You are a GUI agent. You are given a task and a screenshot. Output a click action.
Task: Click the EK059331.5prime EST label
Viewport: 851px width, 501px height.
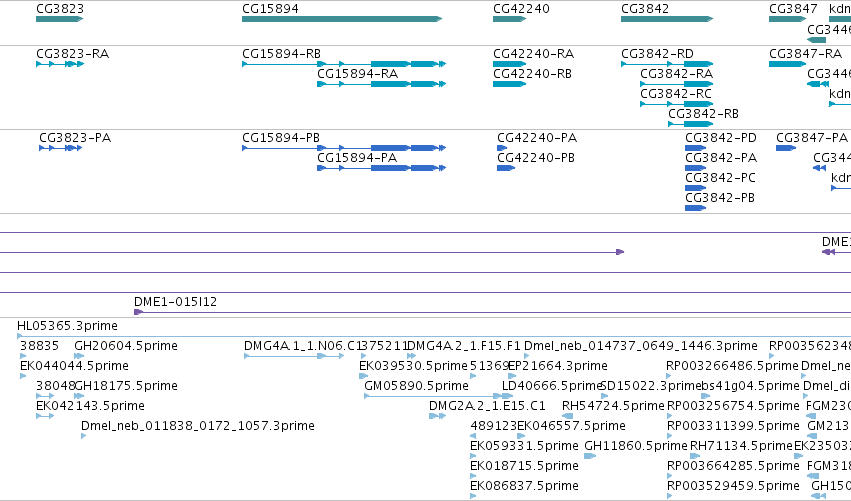pyautogui.click(x=524, y=446)
